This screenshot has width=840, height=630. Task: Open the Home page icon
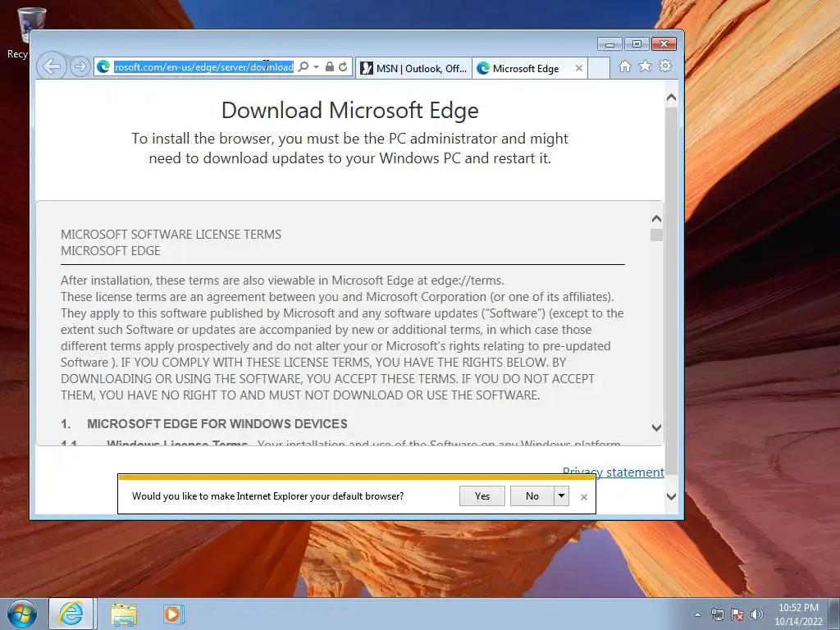(x=624, y=66)
